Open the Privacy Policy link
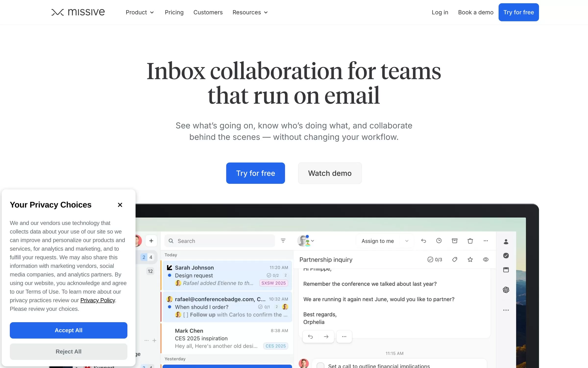The width and height of the screenshot is (588, 368). point(98,300)
